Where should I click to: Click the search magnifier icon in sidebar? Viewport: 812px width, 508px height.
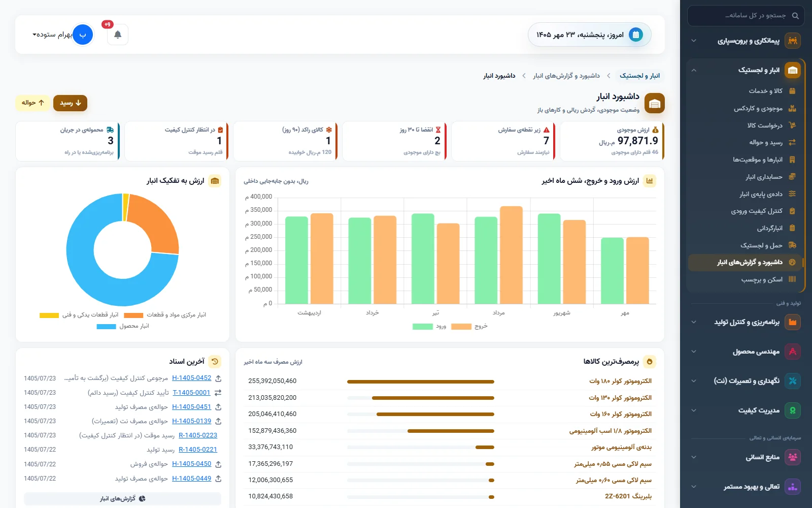click(795, 16)
